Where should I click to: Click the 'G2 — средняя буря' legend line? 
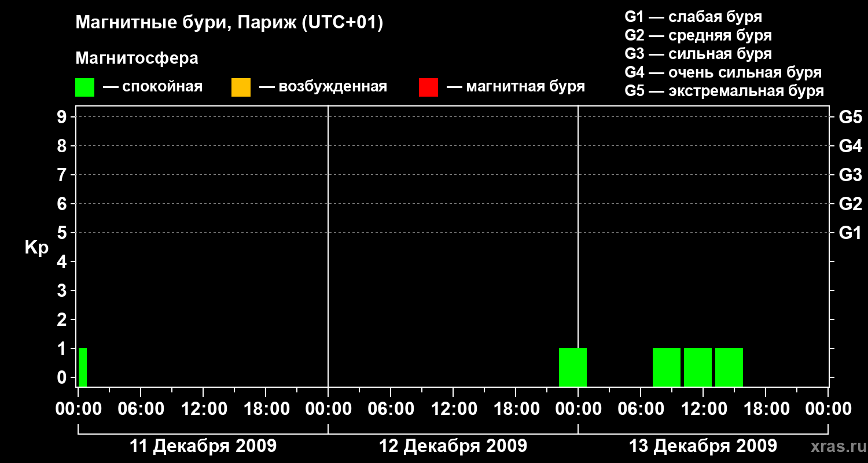(x=698, y=35)
